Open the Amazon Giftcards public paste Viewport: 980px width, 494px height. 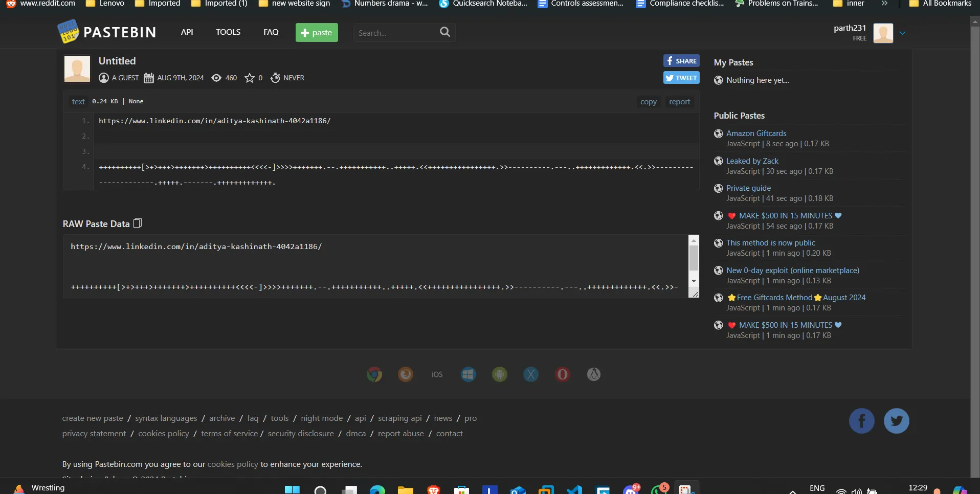(756, 133)
